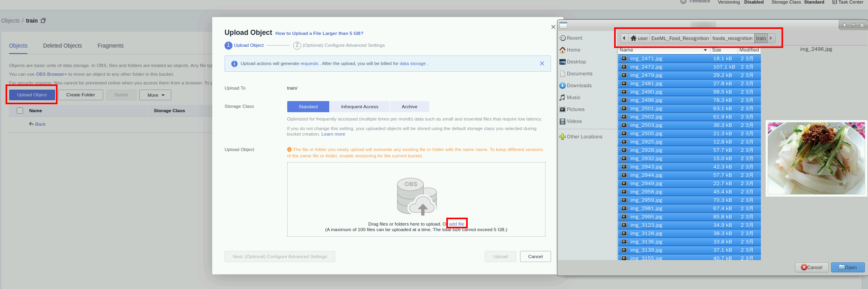Click the path bar forward arrow
868x289 pixels.
pyautogui.click(x=771, y=38)
